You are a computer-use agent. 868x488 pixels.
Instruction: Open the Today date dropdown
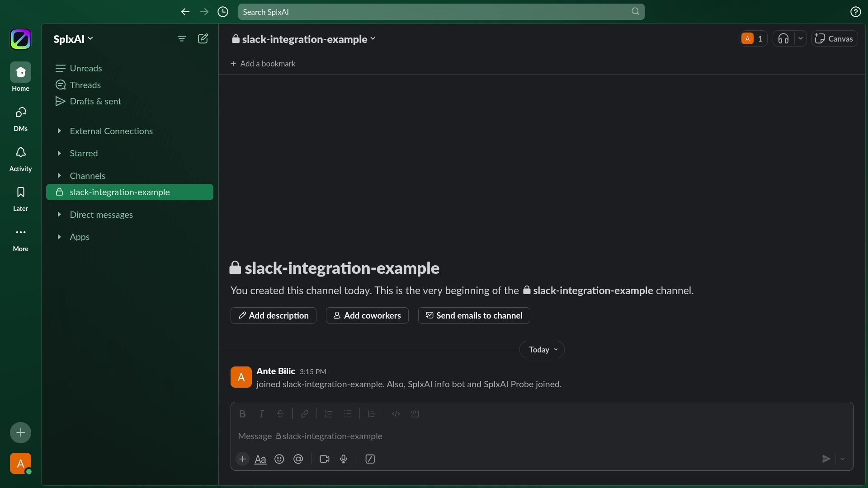point(542,350)
